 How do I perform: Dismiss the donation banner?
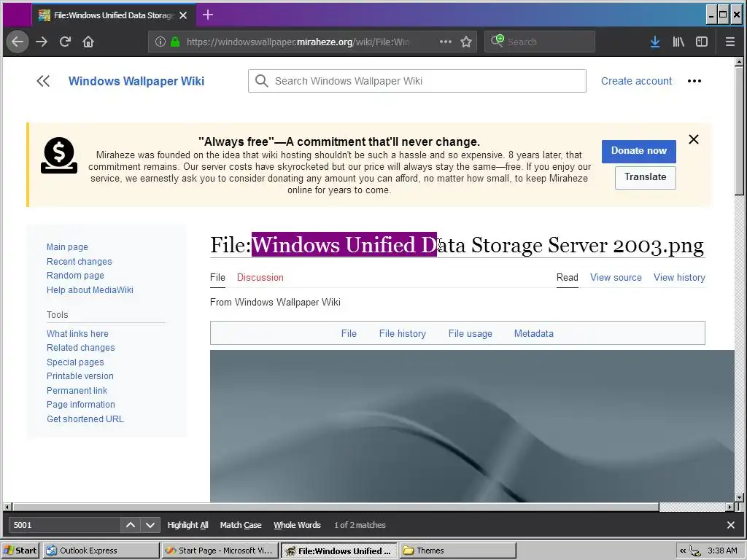point(694,139)
